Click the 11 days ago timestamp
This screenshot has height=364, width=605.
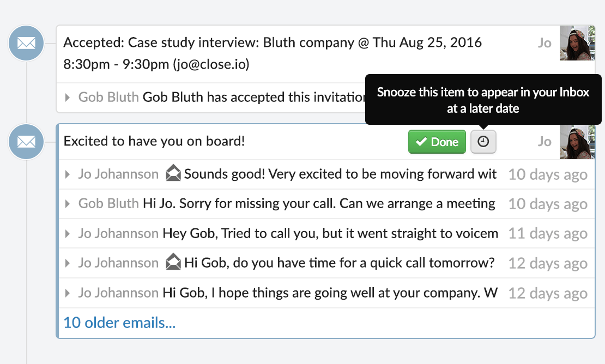tap(548, 233)
